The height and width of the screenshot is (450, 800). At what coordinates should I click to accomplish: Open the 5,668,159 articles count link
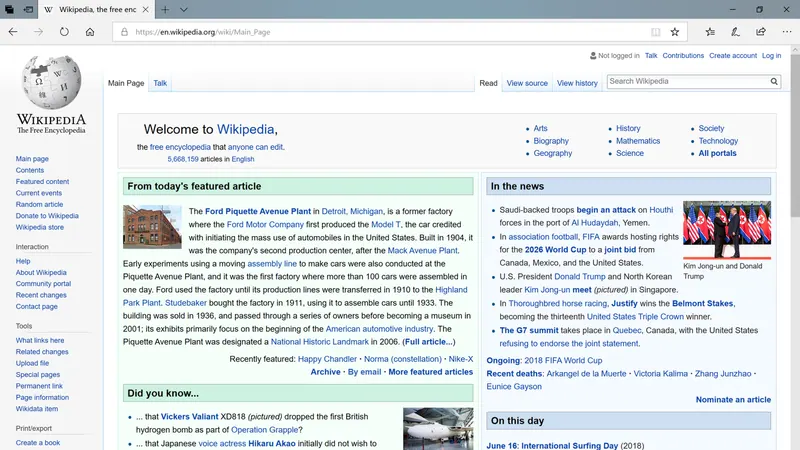click(183, 159)
